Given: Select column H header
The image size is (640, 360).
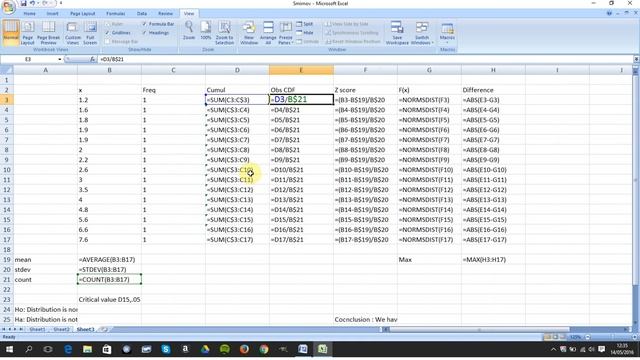Looking at the screenshot, I should pos(493,70).
